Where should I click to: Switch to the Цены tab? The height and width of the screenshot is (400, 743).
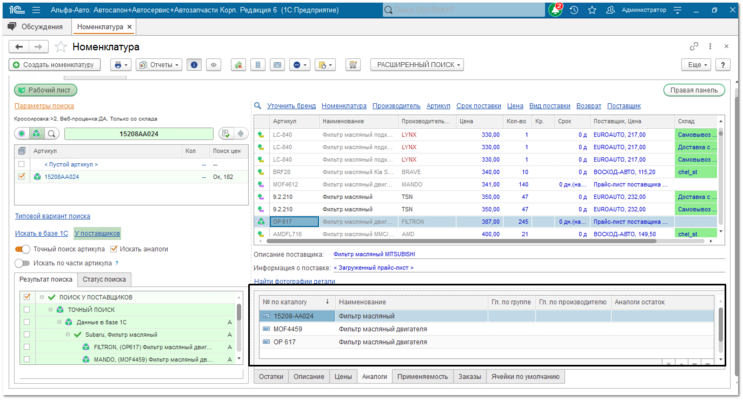(x=343, y=377)
